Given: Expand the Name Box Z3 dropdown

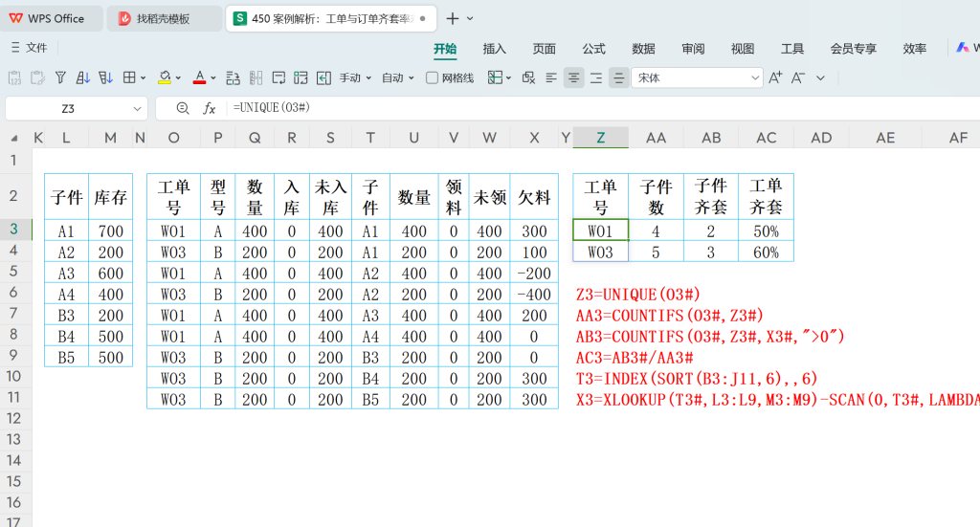Looking at the screenshot, I should point(137,109).
